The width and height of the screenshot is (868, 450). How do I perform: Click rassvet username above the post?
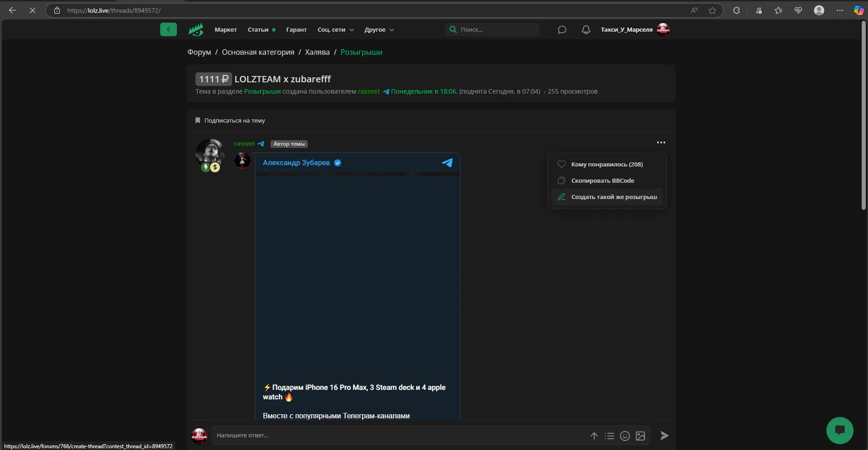(245, 144)
